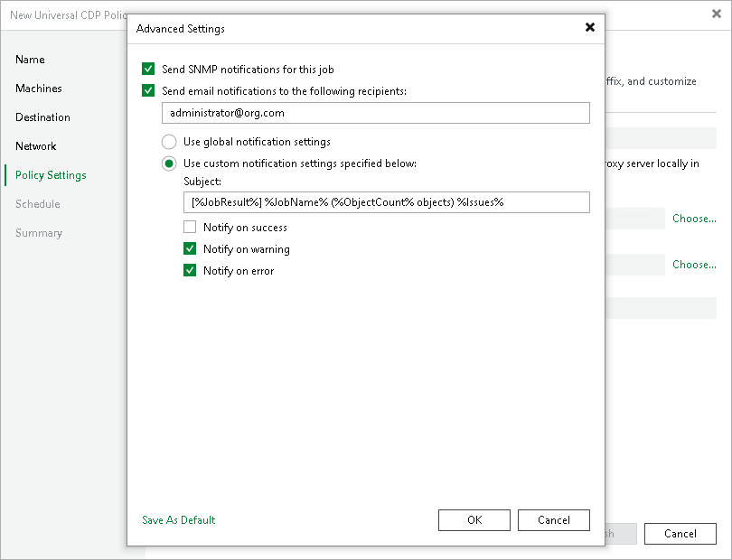Edit the email recipients field

pos(375,113)
